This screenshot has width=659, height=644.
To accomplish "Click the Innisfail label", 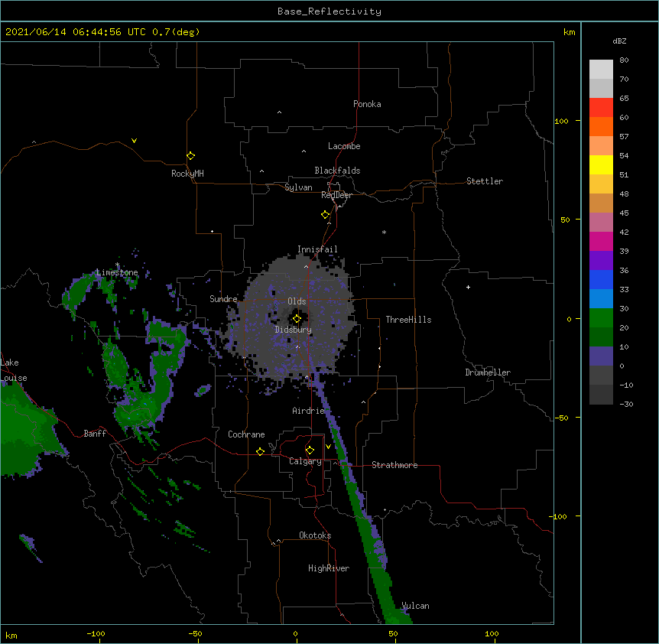I will point(317,249).
